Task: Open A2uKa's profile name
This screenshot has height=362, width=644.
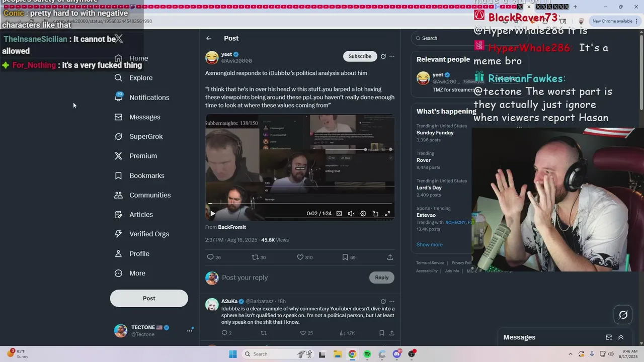Action: [x=229, y=301]
